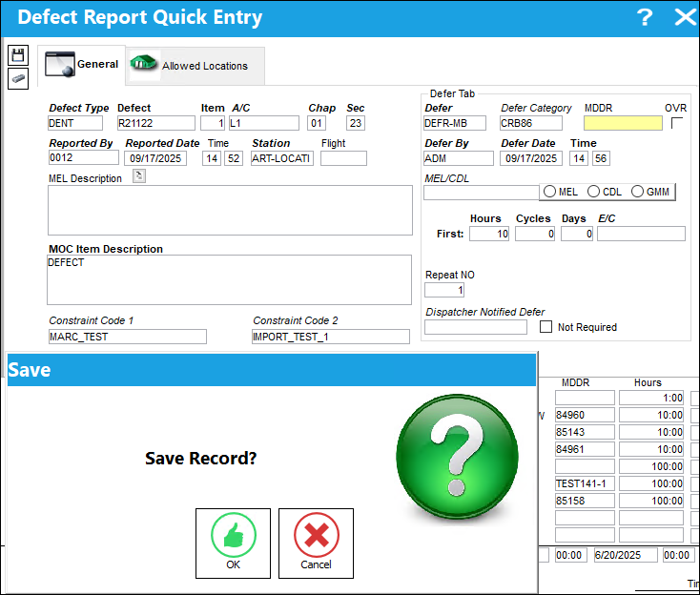Click the Defer By field ADM
This screenshot has width=700, height=595.
point(459,158)
